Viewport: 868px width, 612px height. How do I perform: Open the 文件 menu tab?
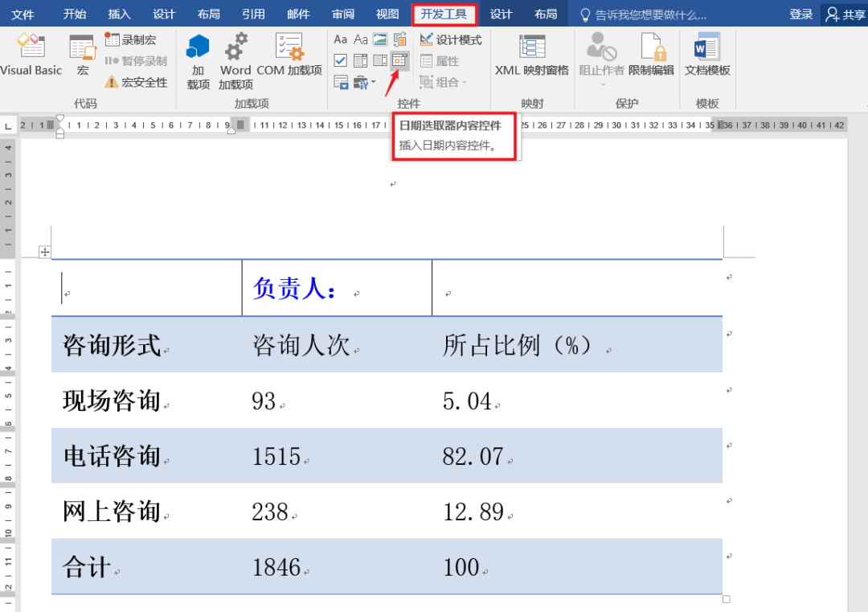(x=23, y=14)
